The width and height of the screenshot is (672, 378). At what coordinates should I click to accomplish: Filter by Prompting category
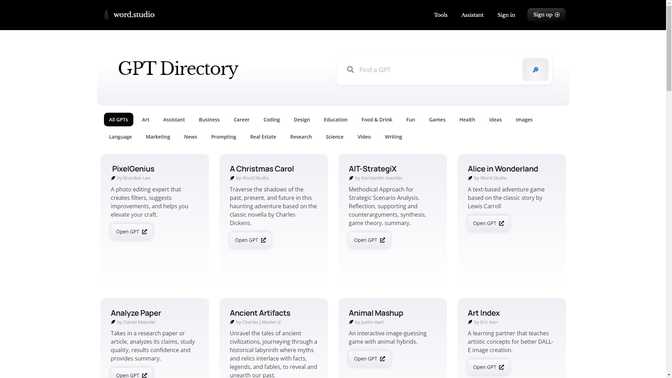pos(224,137)
